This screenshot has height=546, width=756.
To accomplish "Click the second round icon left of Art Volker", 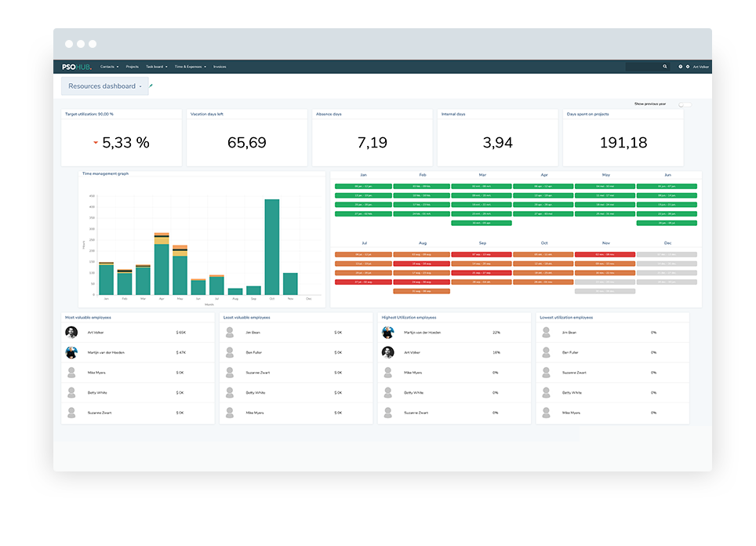I will click(688, 67).
